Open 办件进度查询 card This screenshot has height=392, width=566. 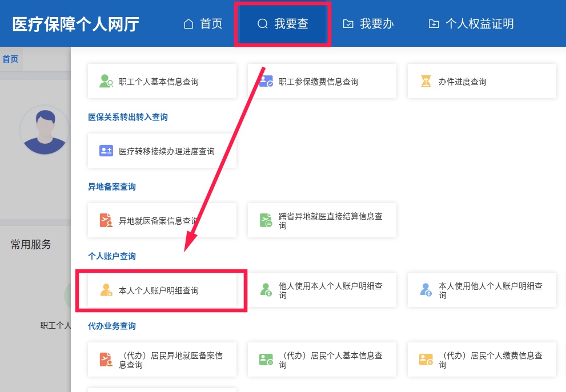point(482,81)
